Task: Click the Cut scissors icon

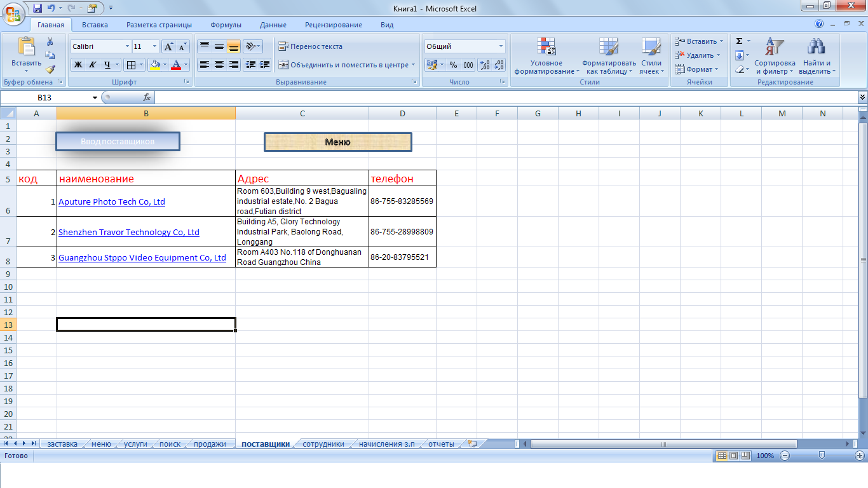Action: (x=50, y=41)
